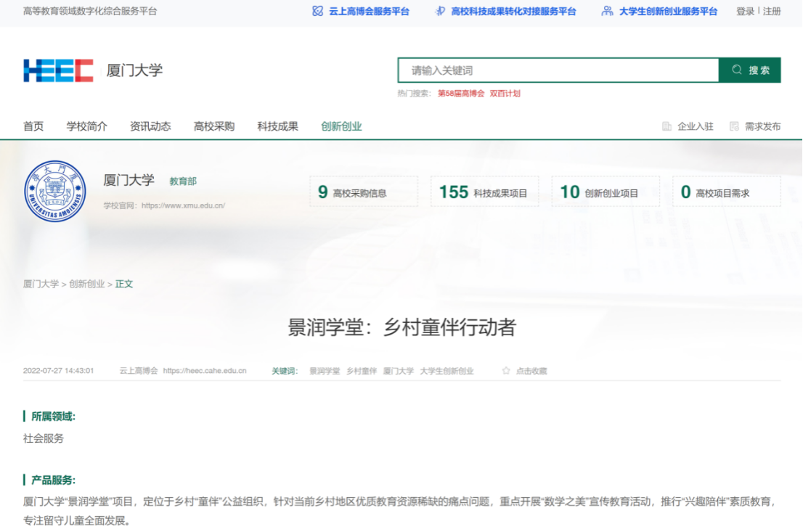
Task: Open 云上高博会服务平台 from top bar
Action: pyautogui.click(x=361, y=12)
